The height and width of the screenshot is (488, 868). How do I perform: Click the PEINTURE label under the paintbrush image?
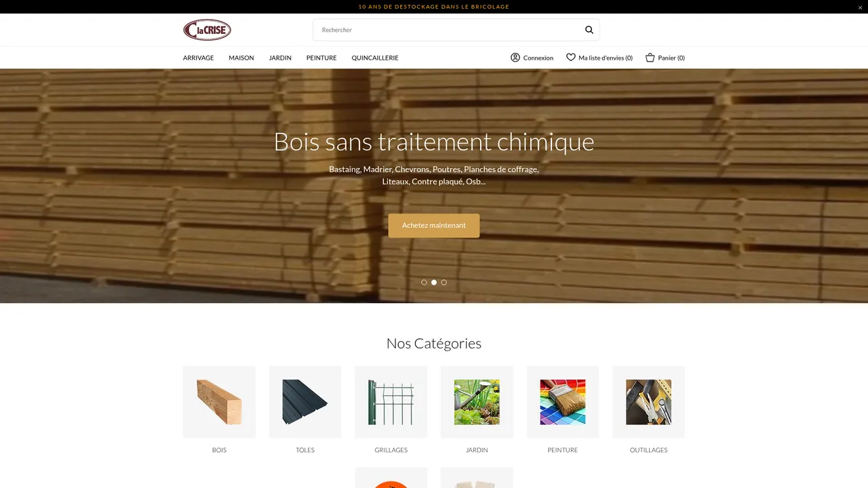(563, 450)
